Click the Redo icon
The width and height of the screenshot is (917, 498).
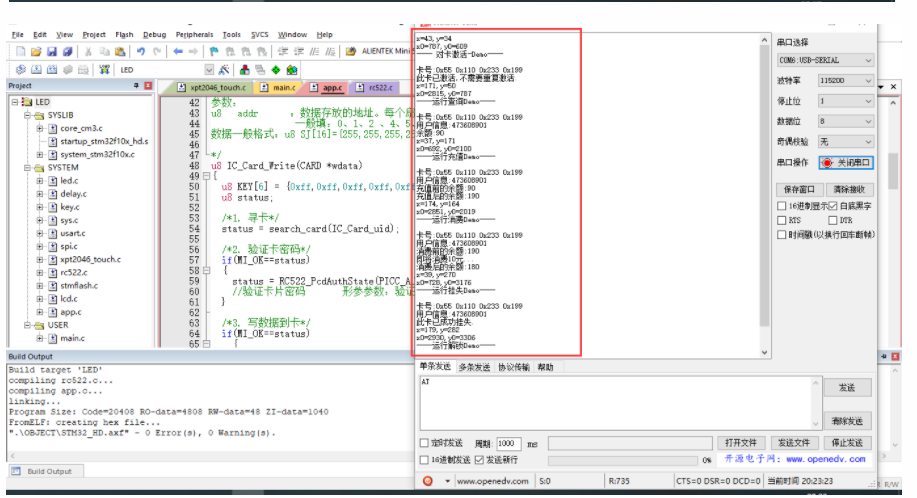tap(157, 51)
